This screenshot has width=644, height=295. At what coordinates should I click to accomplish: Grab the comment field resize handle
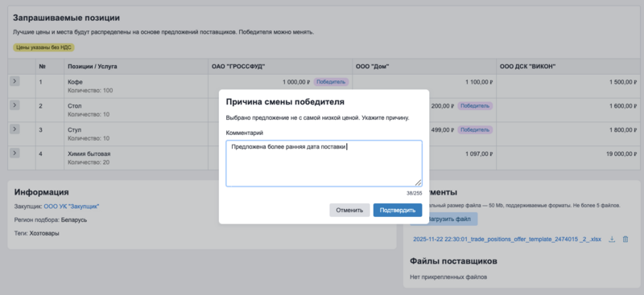click(x=418, y=183)
